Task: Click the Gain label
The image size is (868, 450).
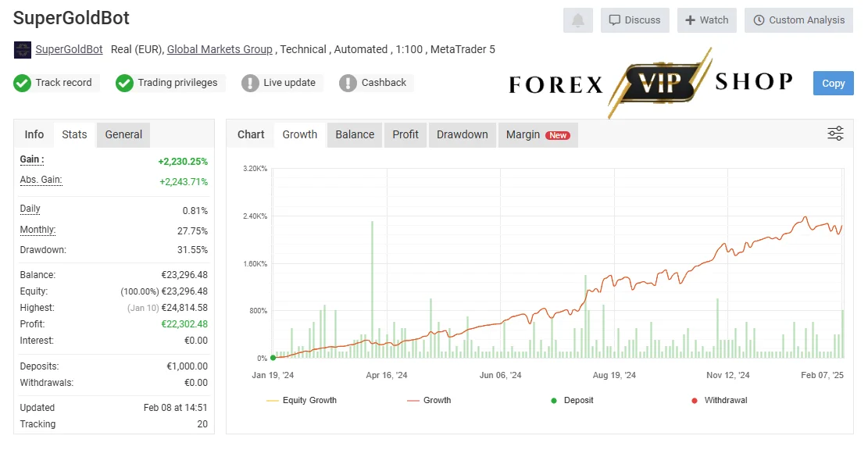Action: tap(32, 159)
